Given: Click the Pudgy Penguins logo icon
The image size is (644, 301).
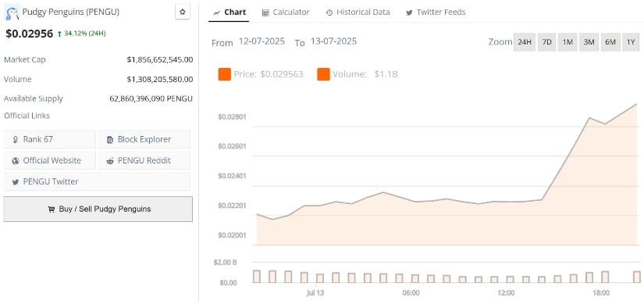Looking at the screenshot, I should click(12, 13).
